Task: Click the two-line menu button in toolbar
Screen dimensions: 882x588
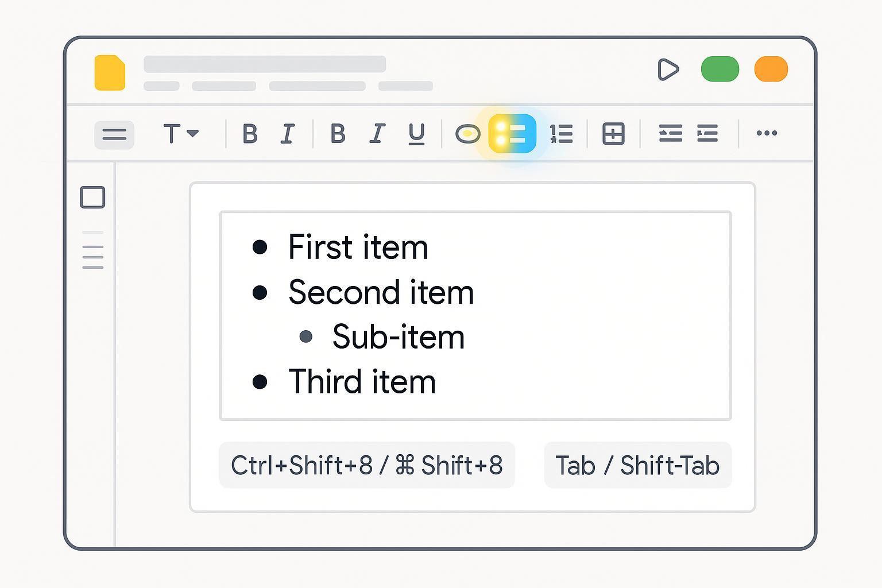Action: tap(114, 135)
